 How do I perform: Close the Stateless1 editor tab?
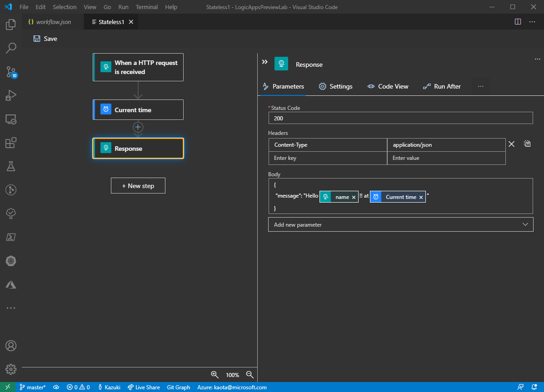131,22
